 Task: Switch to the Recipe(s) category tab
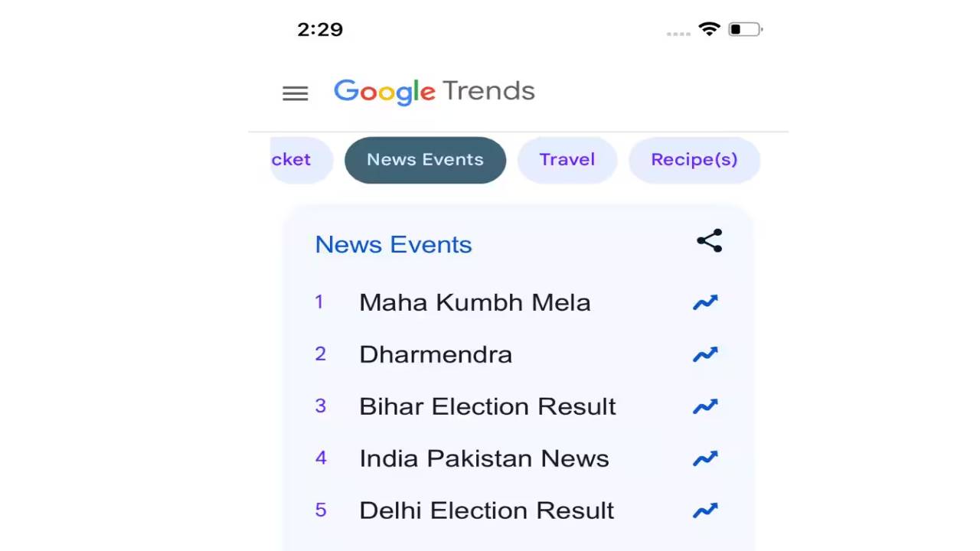click(694, 160)
